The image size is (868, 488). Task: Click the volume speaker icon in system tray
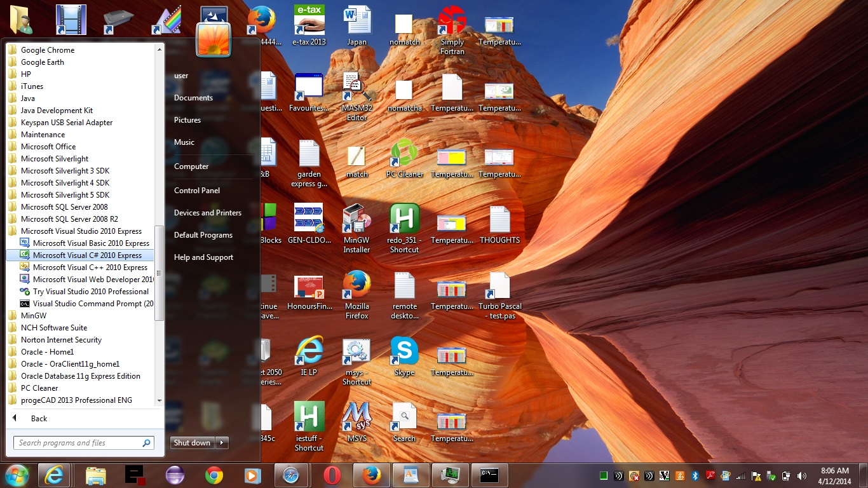click(x=801, y=476)
